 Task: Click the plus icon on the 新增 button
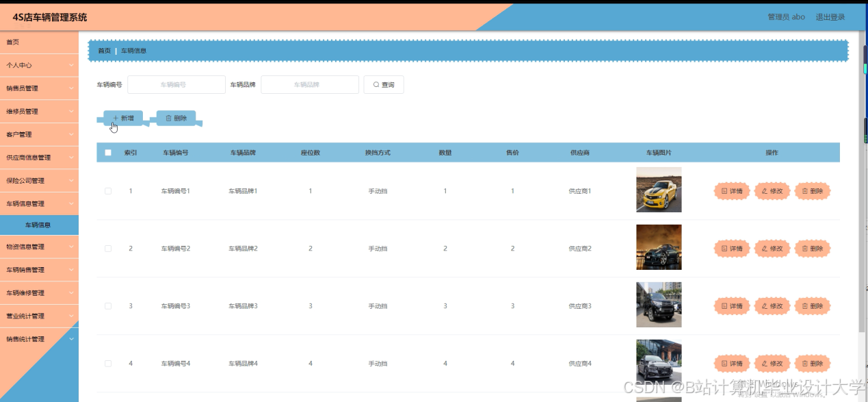click(116, 118)
